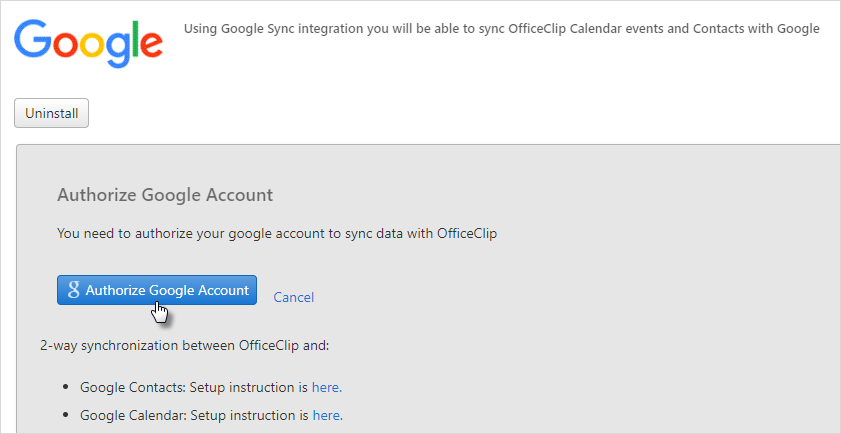Click the 'g' icon in the Authorize button

74,290
